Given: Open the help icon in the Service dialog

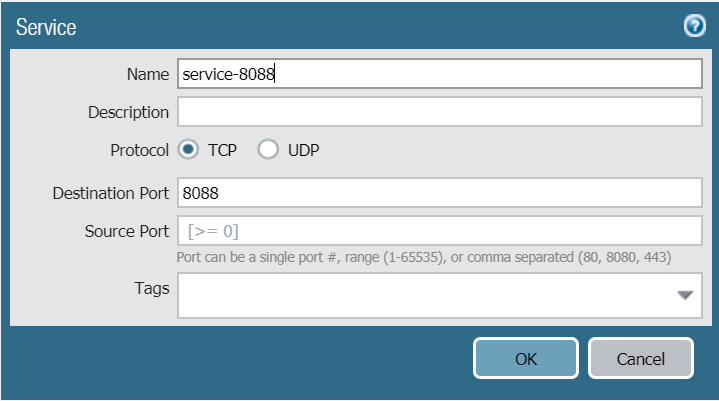Looking at the screenshot, I should 695,27.
